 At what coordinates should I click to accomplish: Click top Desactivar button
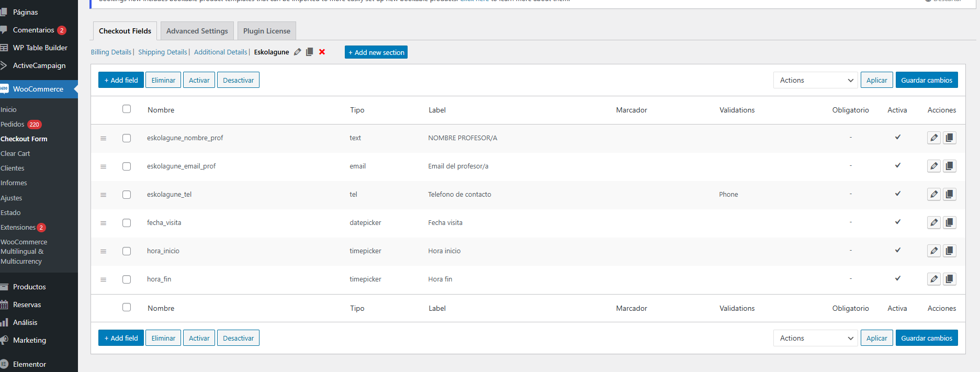(238, 80)
